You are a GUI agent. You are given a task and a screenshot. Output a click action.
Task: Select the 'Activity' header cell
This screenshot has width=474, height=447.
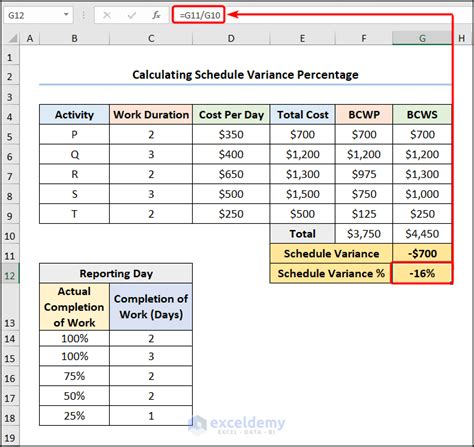click(x=74, y=115)
